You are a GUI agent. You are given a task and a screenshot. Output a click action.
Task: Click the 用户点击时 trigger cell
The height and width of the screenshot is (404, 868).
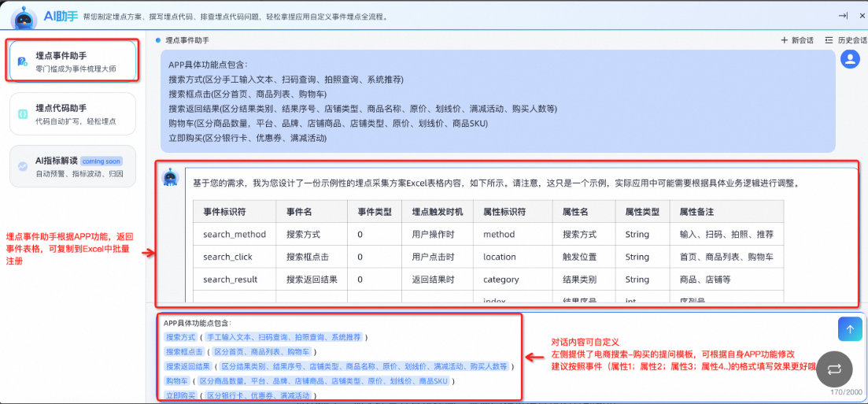pyautogui.click(x=438, y=258)
